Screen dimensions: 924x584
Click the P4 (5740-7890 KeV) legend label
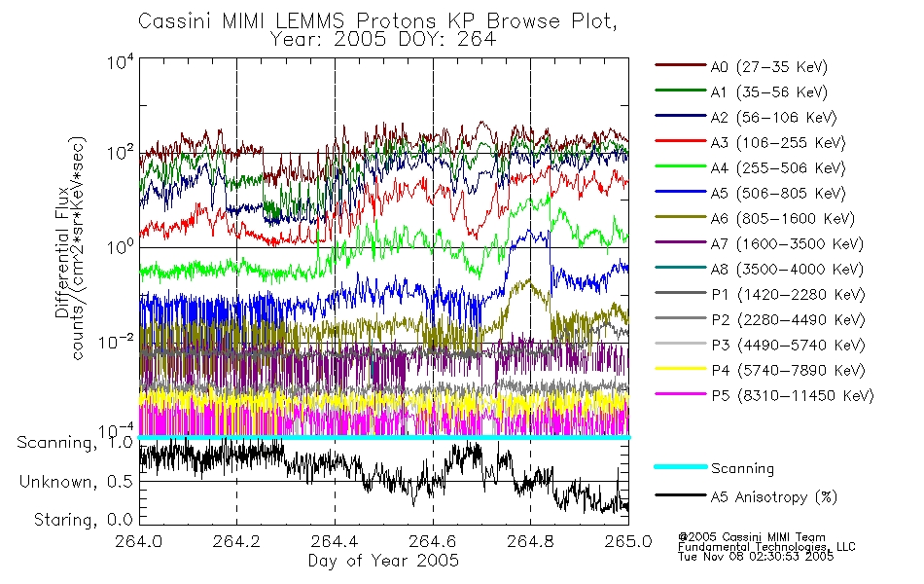coord(788,371)
